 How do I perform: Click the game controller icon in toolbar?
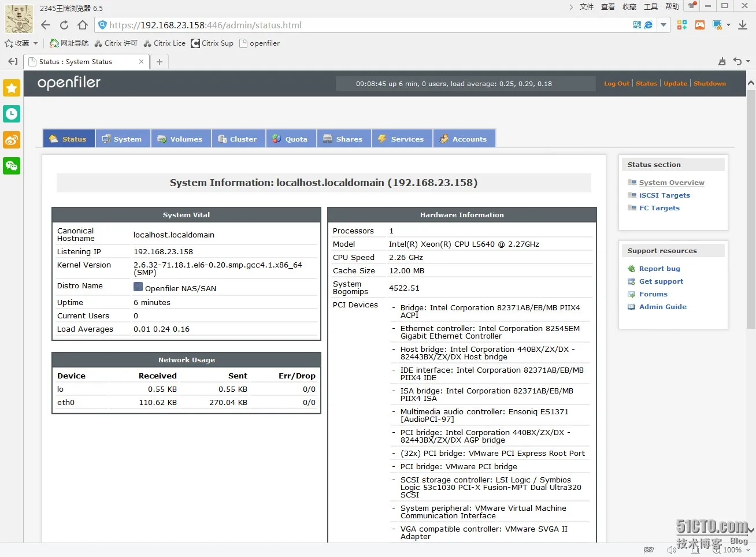coord(700,25)
